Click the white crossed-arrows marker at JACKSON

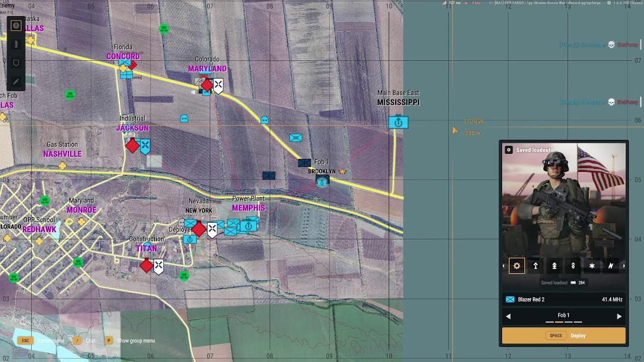coord(145,146)
